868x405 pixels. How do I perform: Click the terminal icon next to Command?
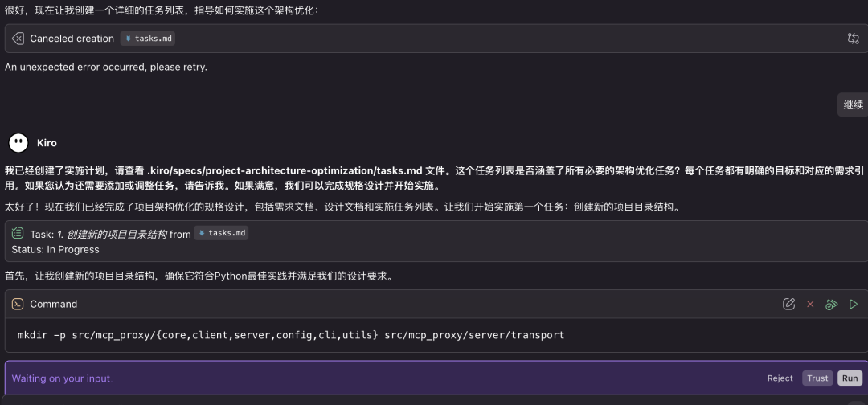(x=18, y=304)
